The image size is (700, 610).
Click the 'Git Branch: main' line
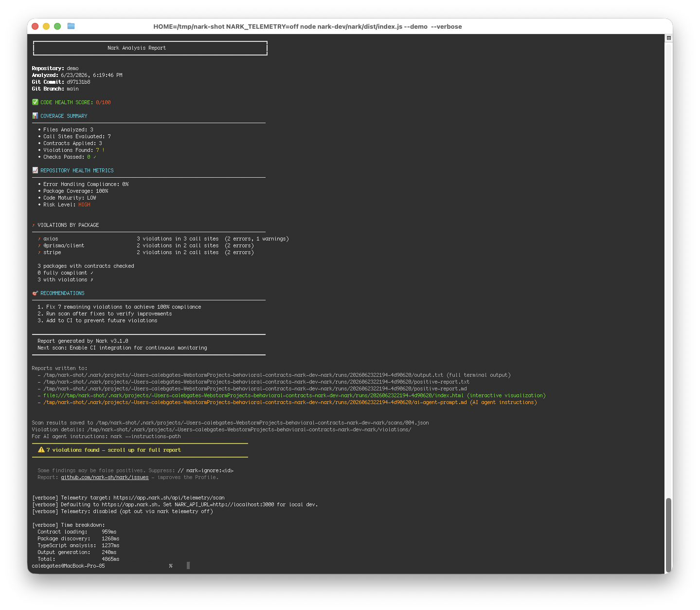(55, 89)
